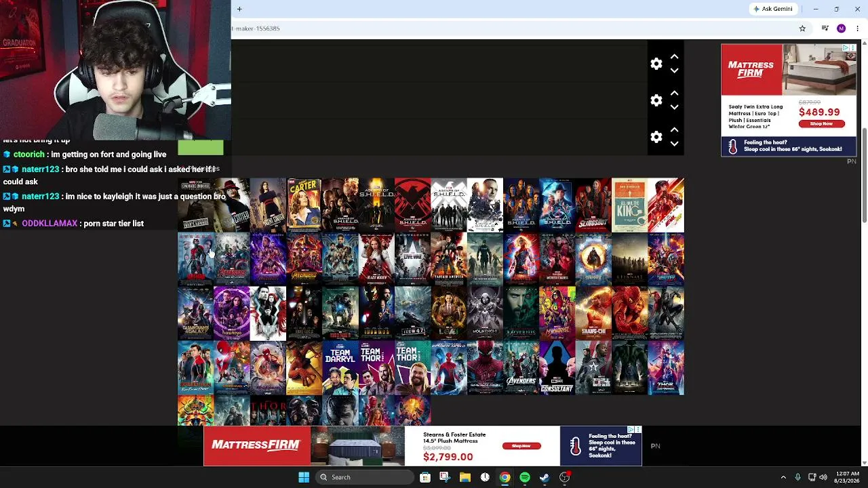Screen dimensions: 868x488
Task: Click the page vertical scrollbar
Action: tap(864, 175)
